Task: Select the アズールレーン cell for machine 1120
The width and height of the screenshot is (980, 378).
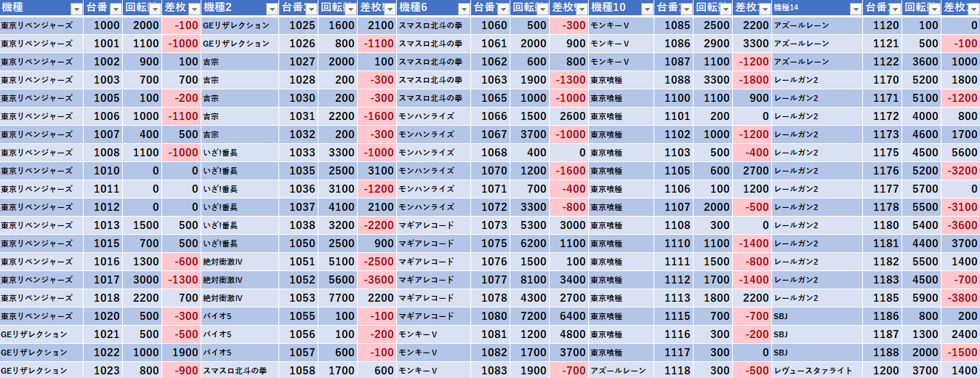Action: click(x=818, y=25)
